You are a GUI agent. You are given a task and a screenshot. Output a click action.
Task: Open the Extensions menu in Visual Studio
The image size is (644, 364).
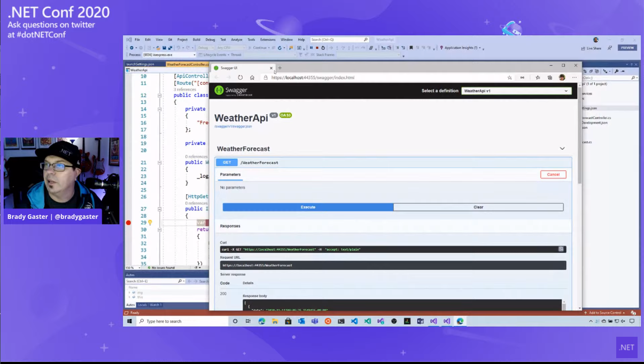268,40
